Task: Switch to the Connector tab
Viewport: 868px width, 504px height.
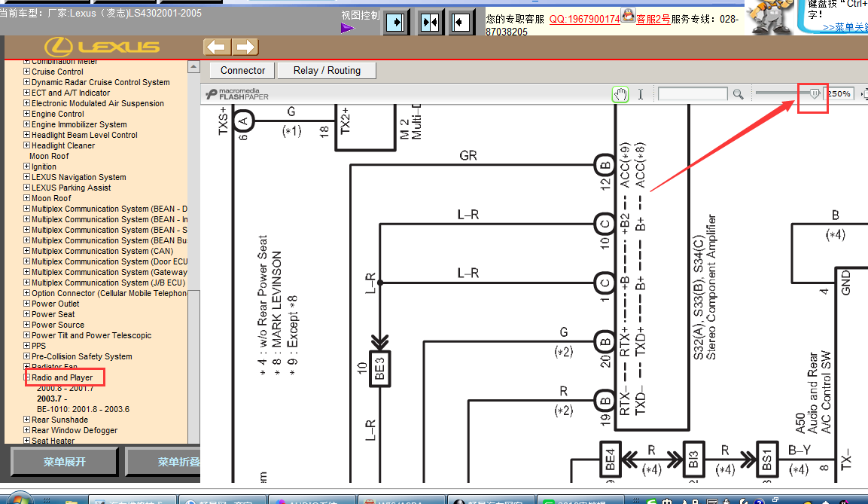Action: coord(242,70)
